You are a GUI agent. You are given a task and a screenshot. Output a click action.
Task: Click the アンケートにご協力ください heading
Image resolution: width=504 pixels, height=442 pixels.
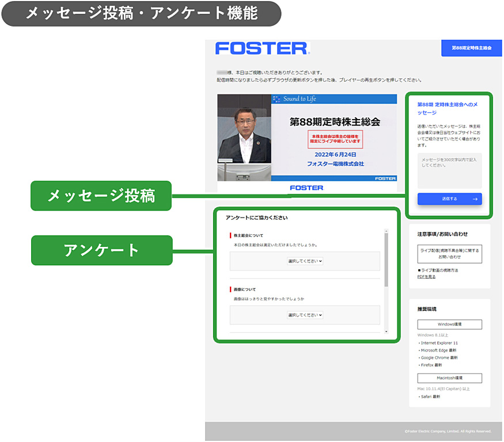click(x=256, y=218)
